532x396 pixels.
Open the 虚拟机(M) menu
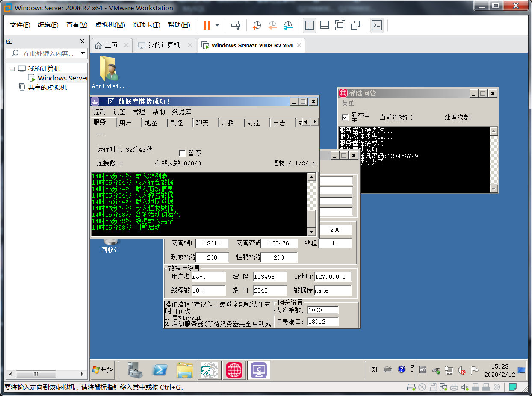110,25
